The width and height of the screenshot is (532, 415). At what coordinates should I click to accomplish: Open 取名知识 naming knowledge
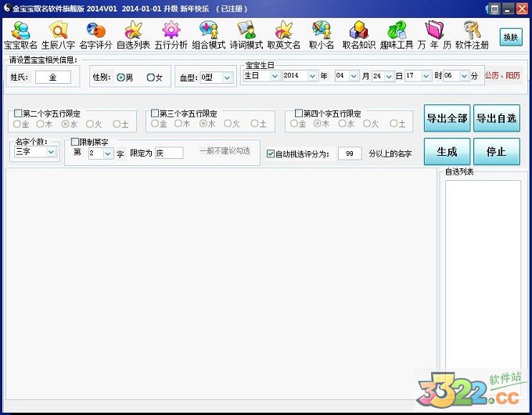[359, 35]
